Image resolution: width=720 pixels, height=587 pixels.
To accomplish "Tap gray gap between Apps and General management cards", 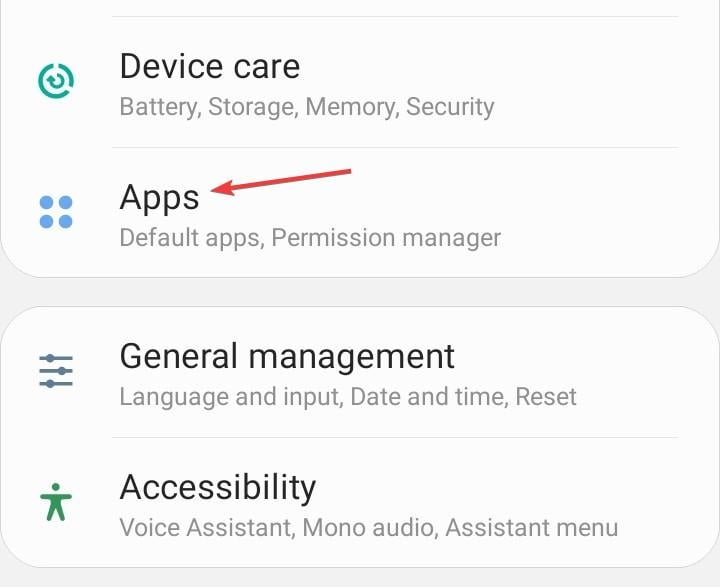I will pos(360,292).
